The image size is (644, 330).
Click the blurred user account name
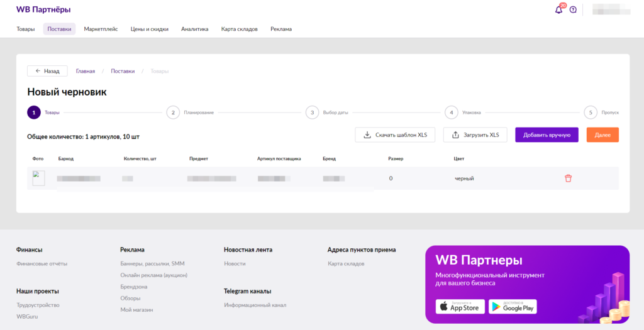[x=611, y=9]
